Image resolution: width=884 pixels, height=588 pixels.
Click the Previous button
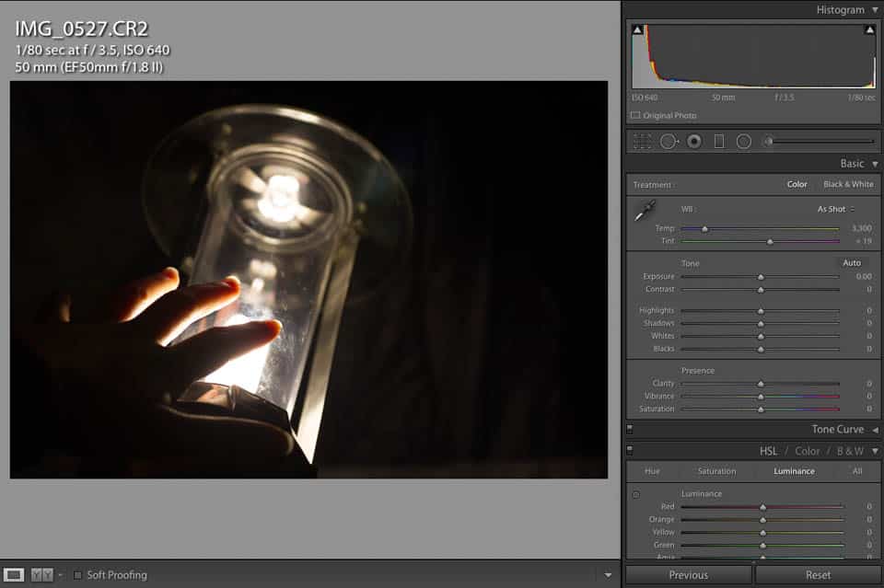pos(689,575)
